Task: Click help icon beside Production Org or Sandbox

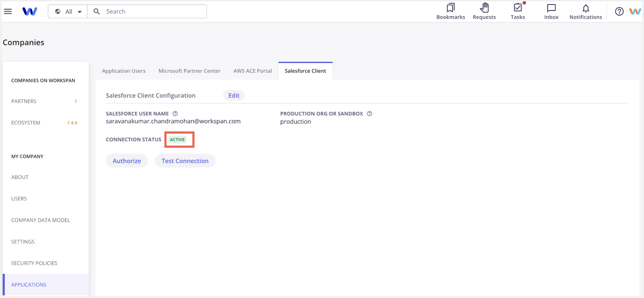Action: point(370,114)
